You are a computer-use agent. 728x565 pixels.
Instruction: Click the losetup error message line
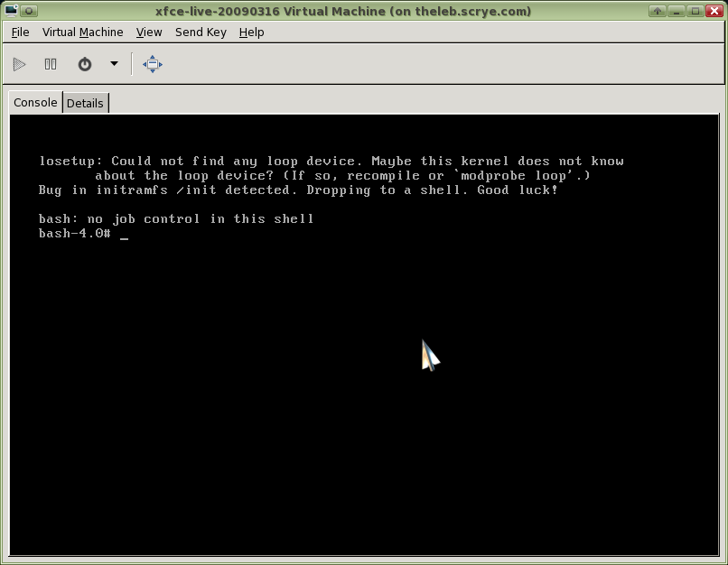pyautogui.click(x=331, y=162)
